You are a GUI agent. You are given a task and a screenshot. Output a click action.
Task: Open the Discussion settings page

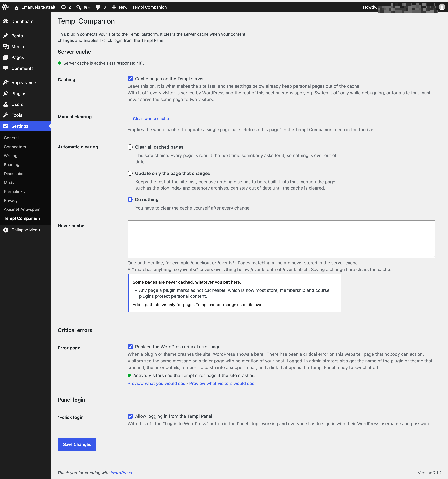coord(14,174)
